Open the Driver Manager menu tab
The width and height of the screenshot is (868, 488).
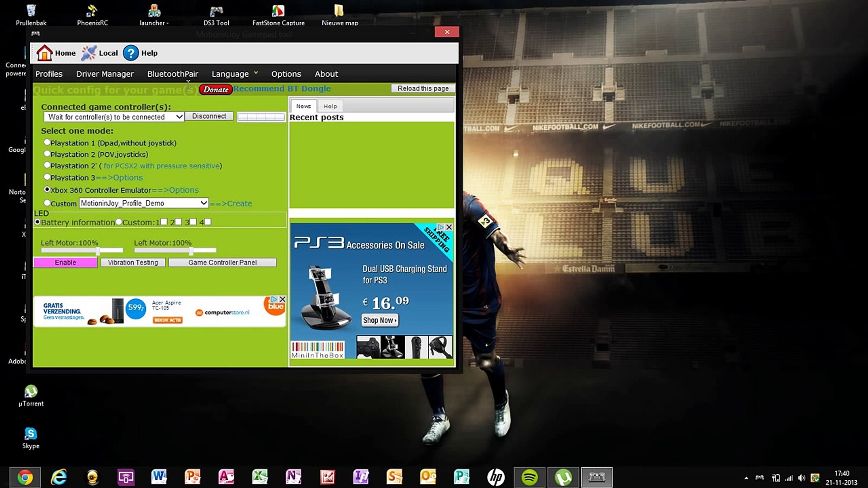[x=104, y=74]
